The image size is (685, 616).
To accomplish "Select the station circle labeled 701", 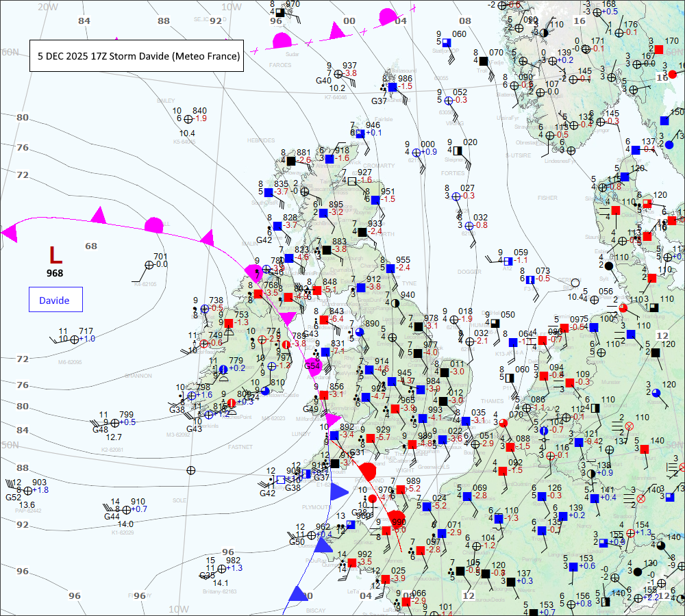I will [149, 265].
